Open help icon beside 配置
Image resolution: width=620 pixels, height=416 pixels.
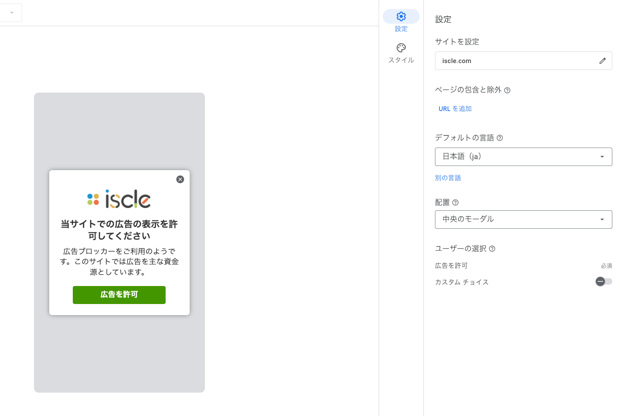click(456, 202)
